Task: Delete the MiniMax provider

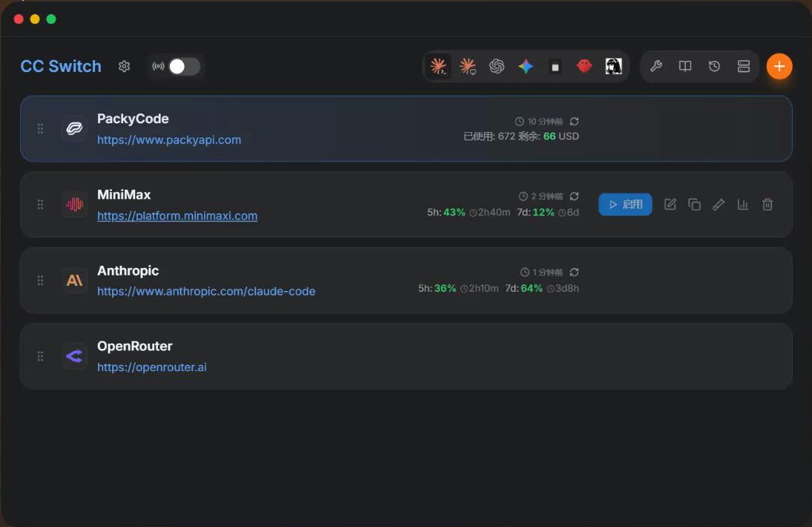Action: [768, 205]
